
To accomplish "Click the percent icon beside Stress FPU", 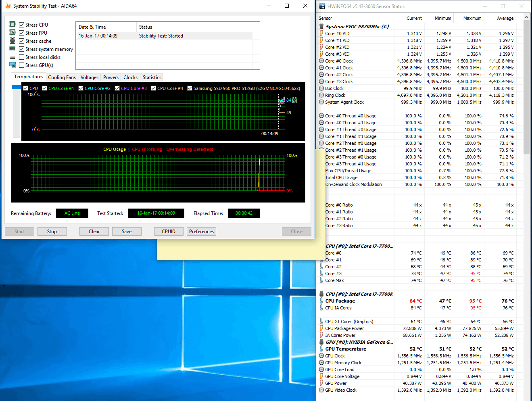I will [13, 33].
